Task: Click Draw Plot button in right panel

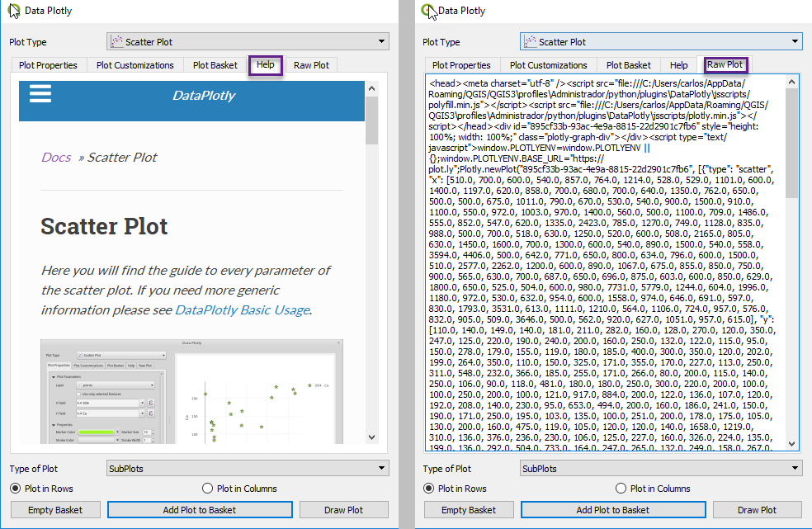Action: 757,510
